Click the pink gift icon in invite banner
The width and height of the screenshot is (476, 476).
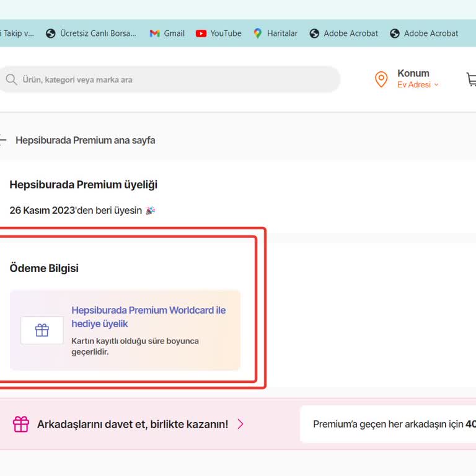[x=21, y=424]
